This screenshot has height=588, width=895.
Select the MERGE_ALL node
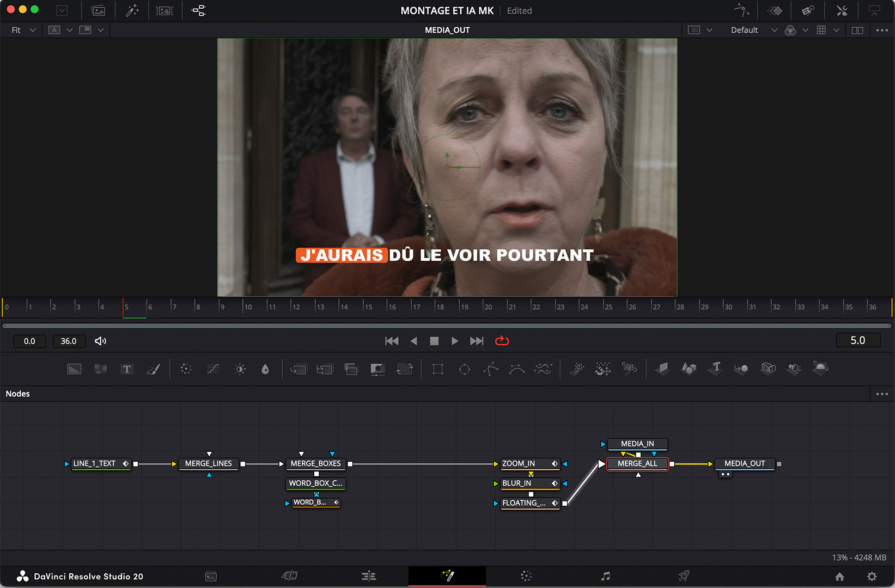637,463
